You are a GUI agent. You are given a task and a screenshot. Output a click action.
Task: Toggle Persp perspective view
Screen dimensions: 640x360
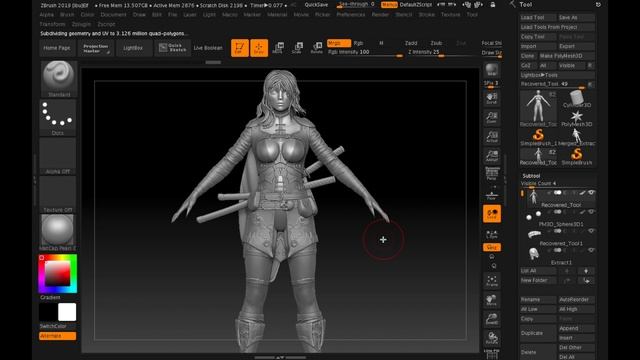click(x=492, y=174)
